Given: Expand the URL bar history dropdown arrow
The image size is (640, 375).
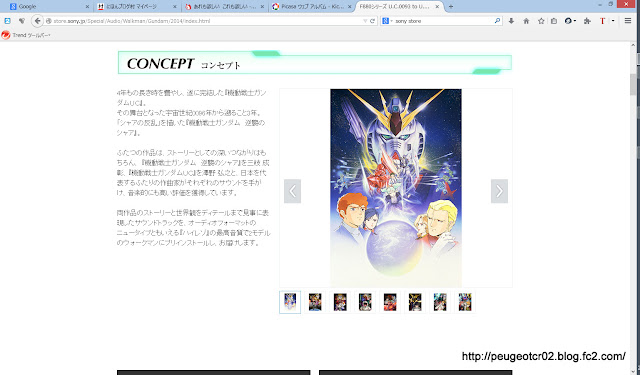Looking at the screenshot, I should tap(365, 21).
